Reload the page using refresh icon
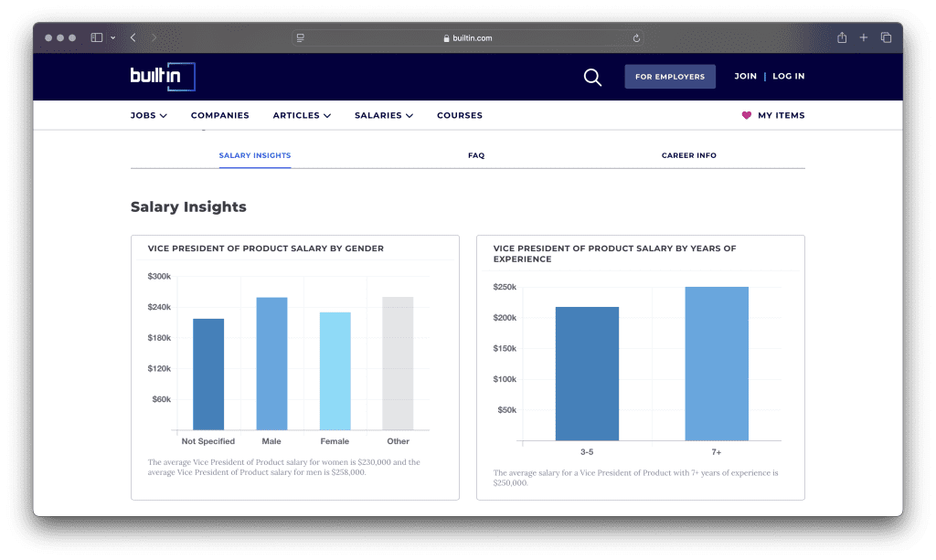Screen dimensions: 936x560 (636, 38)
